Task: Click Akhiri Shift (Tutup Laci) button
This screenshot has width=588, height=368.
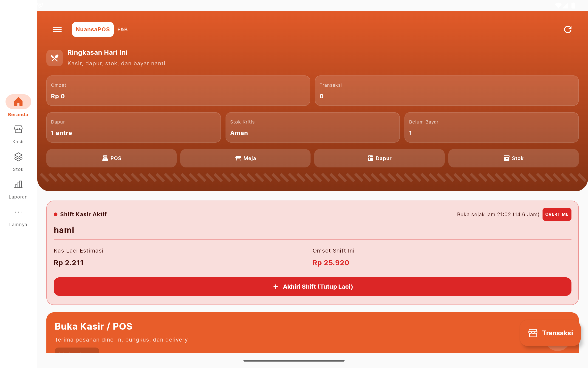Action: (312, 287)
